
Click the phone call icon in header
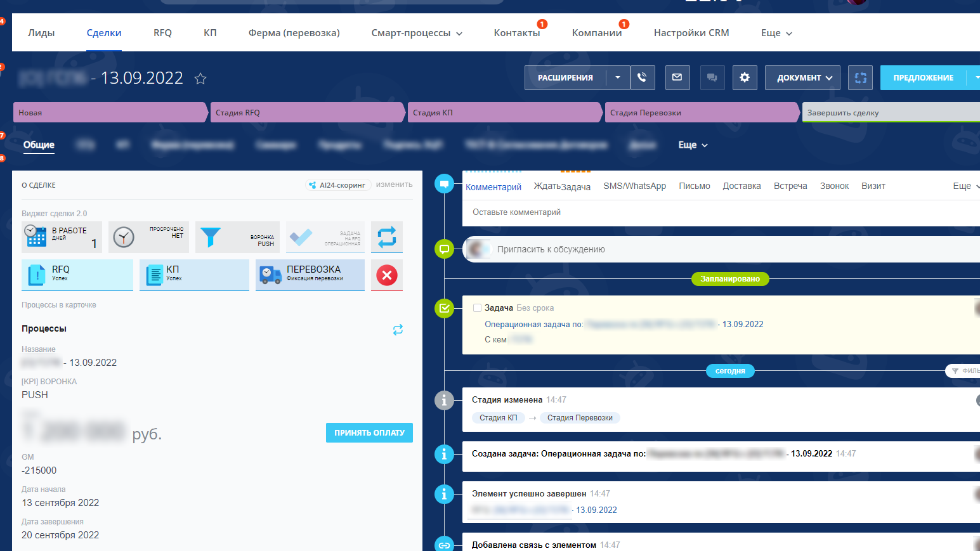[x=642, y=77]
